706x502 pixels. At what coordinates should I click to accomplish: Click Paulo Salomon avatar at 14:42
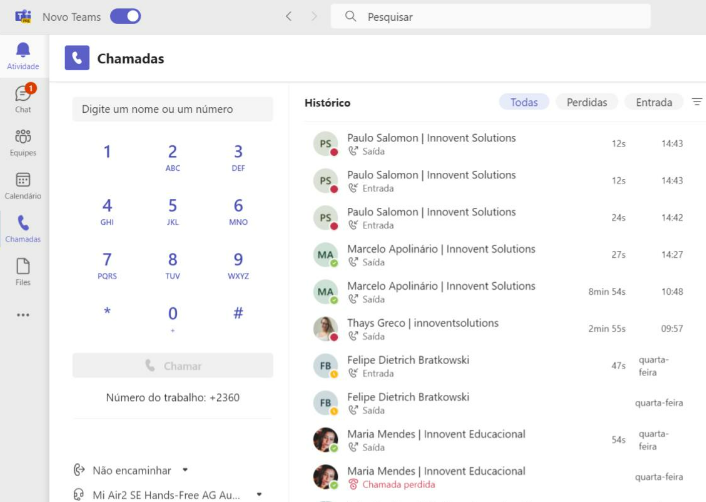(326, 217)
